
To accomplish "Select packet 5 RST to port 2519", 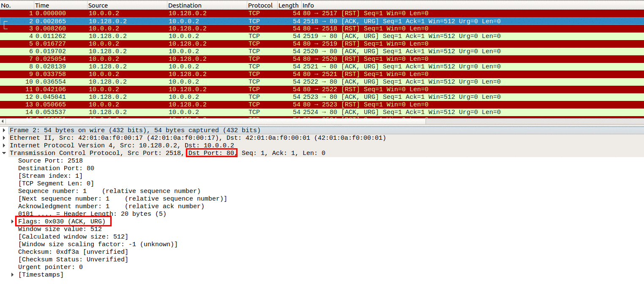I will pos(322,44).
